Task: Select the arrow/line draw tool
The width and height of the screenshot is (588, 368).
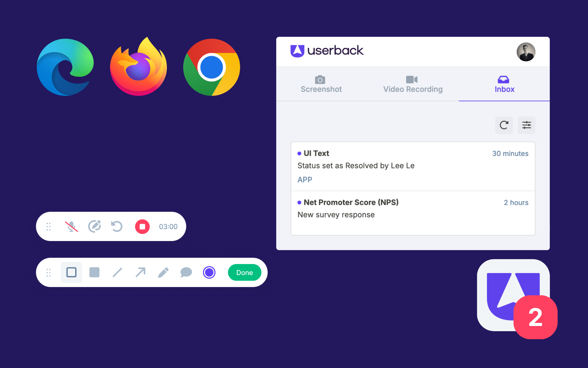Action: [140, 273]
